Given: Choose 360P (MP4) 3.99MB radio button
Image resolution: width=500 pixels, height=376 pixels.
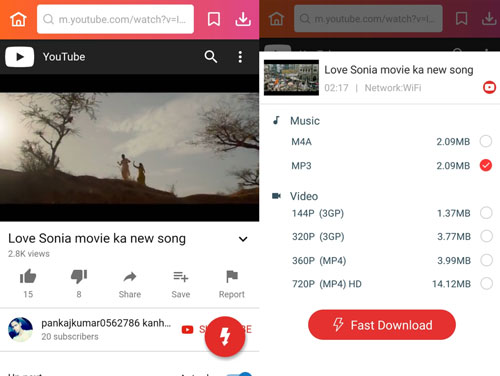Looking at the screenshot, I should [486, 260].
